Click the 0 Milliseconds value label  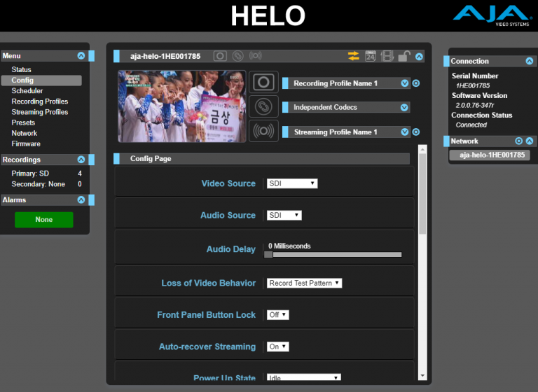(x=289, y=246)
